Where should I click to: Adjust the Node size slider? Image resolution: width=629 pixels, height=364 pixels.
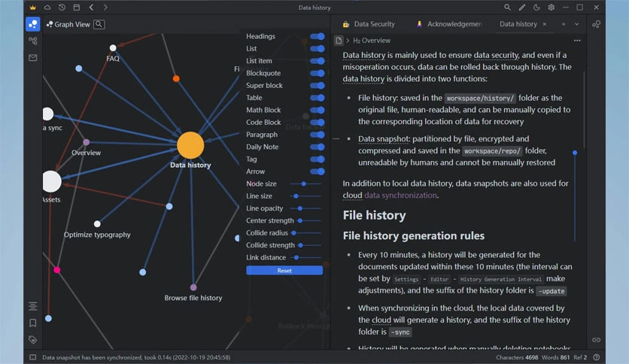[305, 184]
